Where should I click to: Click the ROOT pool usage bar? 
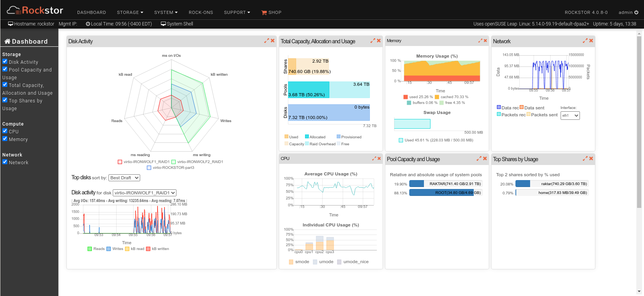click(446, 192)
